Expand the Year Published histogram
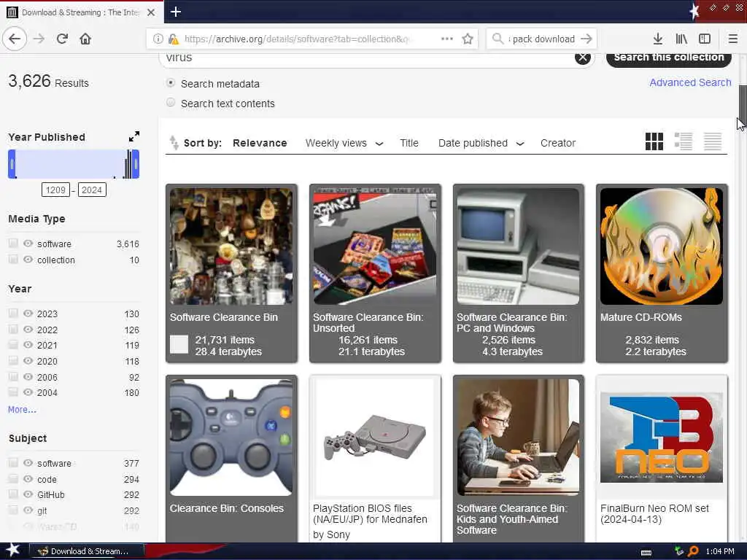 [x=134, y=136]
